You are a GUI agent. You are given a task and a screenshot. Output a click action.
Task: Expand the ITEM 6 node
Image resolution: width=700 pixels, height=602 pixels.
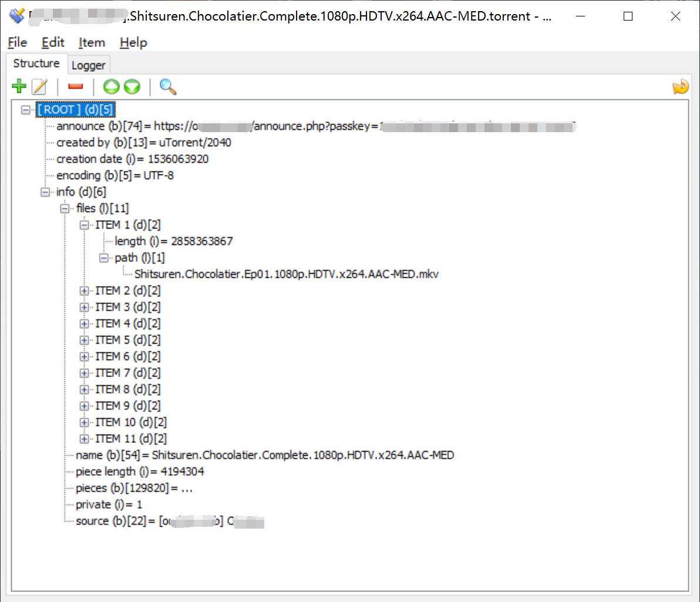(84, 357)
